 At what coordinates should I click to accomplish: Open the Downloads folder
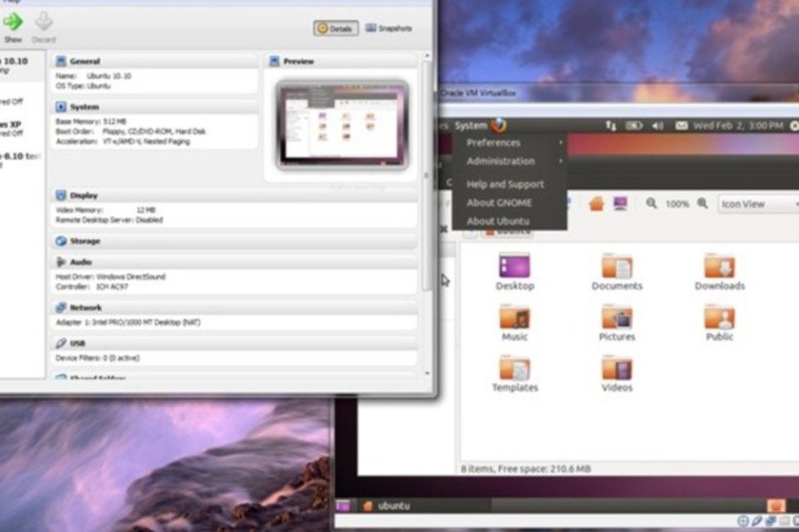[719, 272]
